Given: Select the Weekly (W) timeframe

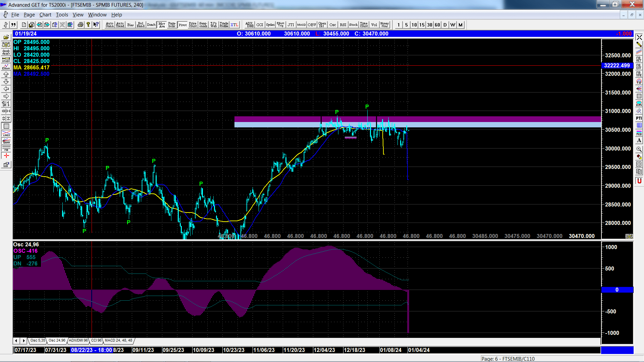Looking at the screenshot, I should click(453, 25).
